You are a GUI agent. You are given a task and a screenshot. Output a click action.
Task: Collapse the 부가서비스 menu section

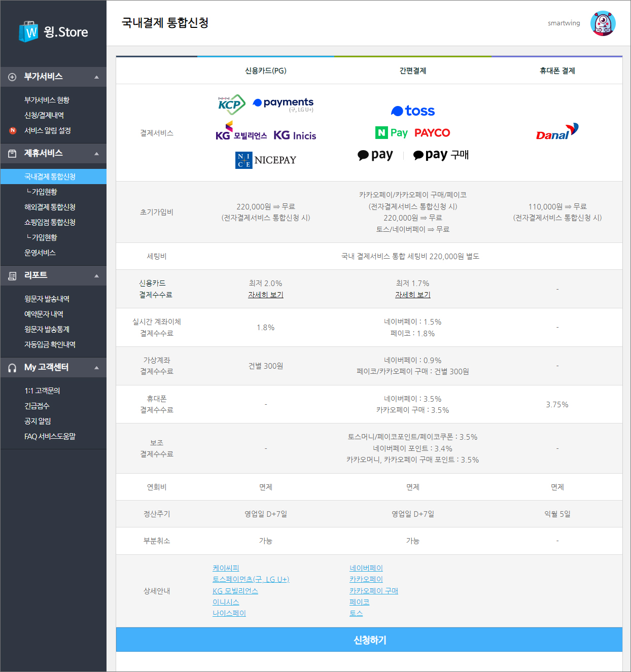(96, 77)
